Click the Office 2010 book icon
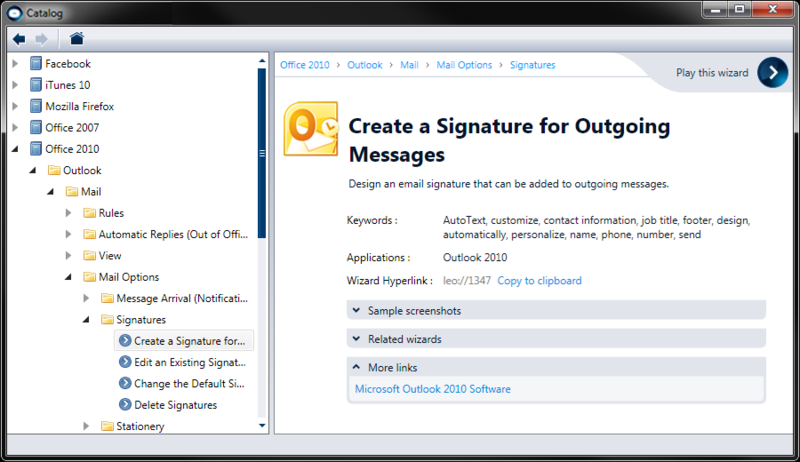Viewport: 800px width, 462px height. 36,149
